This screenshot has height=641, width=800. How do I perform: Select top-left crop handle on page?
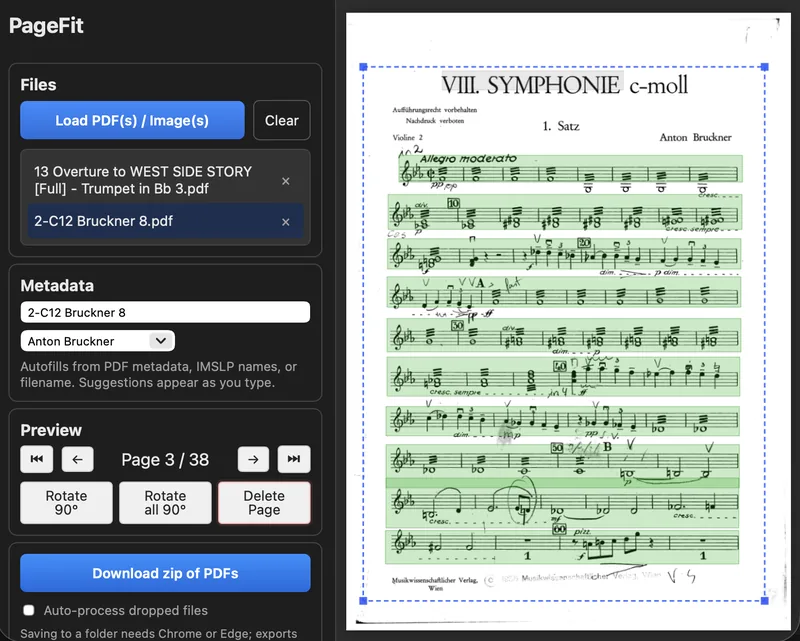[363, 66]
